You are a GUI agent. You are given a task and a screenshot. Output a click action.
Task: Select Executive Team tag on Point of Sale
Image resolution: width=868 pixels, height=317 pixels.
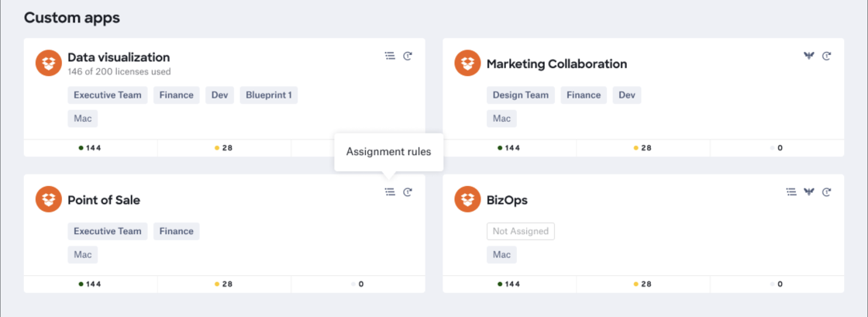(107, 231)
